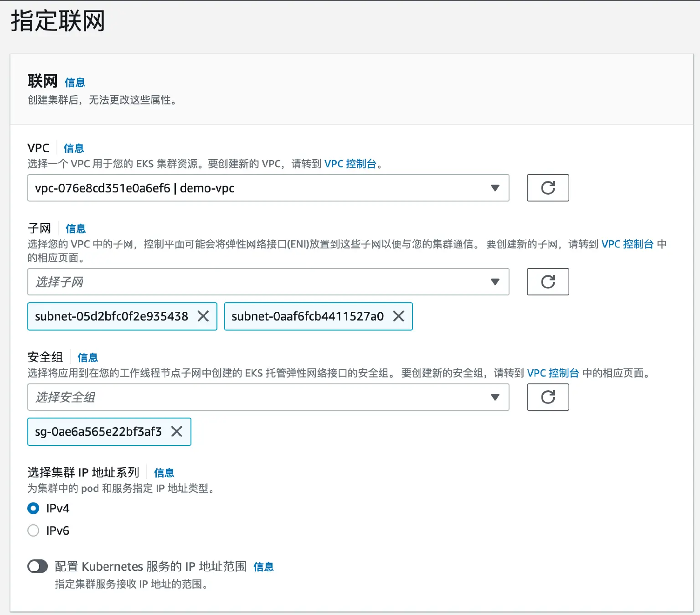Remove subnet-05d2bfc0f2e935438 tag
The height and width of the screenshot is (615, 700).
pyautogui.click(x=203, y=316)
